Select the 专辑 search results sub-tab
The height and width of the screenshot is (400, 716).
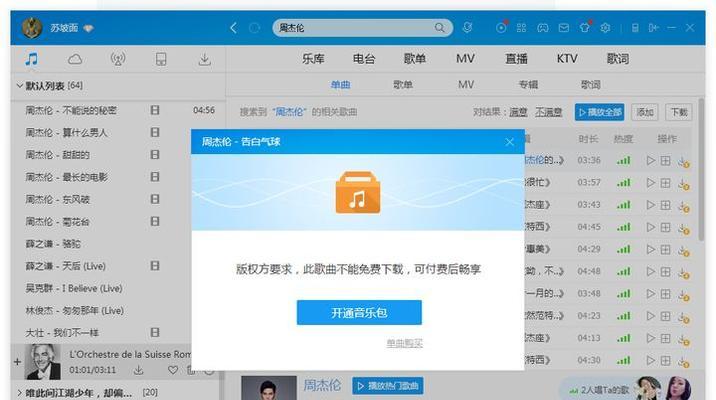point(528,84)
